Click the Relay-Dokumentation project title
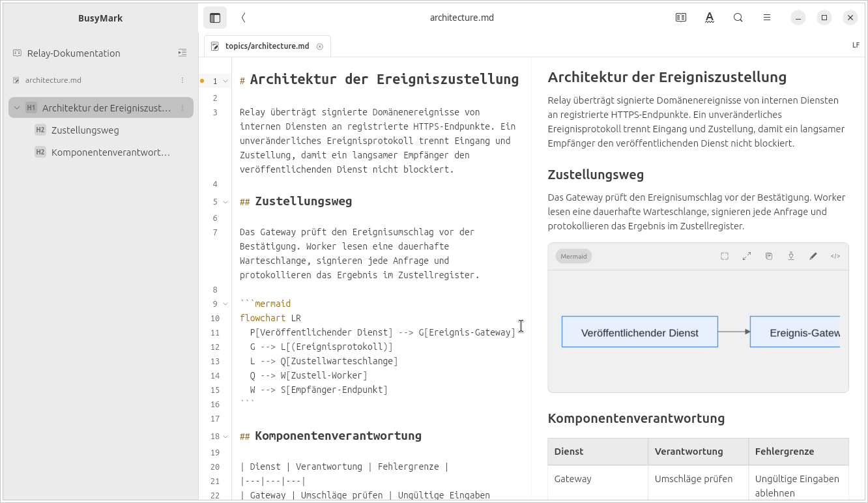The width and height of the screenshot is (868, 503). (74, 53)
